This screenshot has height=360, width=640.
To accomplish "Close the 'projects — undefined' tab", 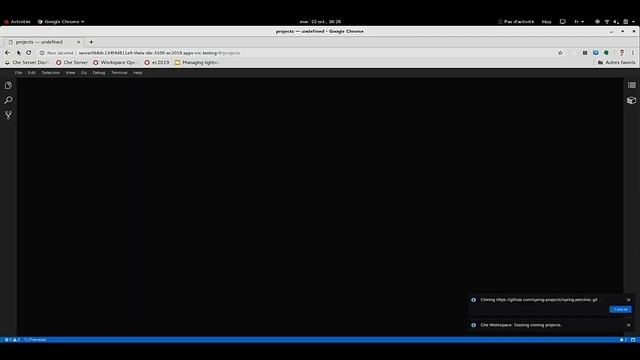I will pos(78,42).
